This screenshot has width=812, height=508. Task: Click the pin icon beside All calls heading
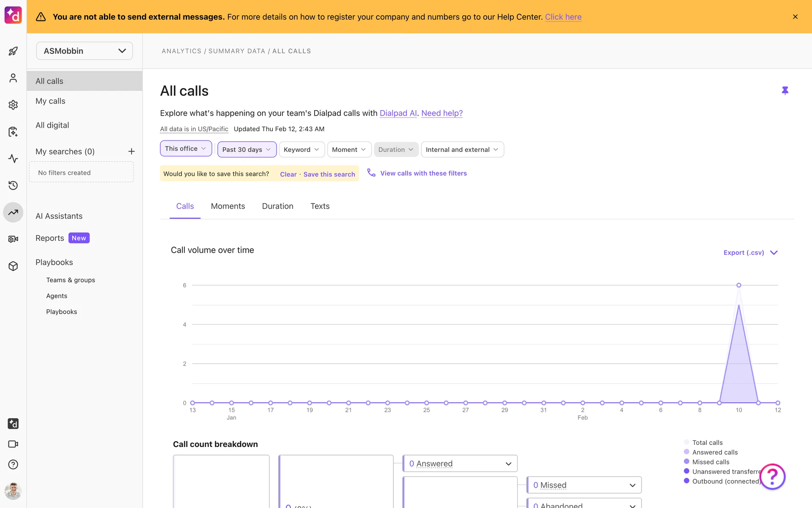[785, 91]
